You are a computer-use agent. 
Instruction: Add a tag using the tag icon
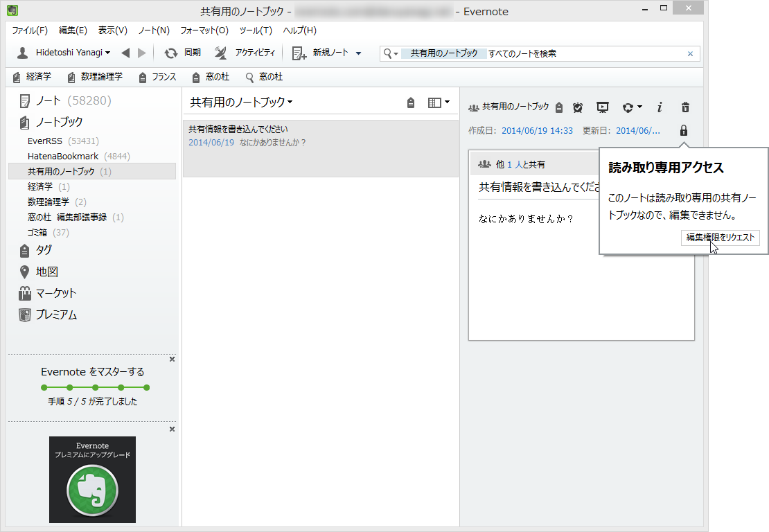tap(558, 107)
